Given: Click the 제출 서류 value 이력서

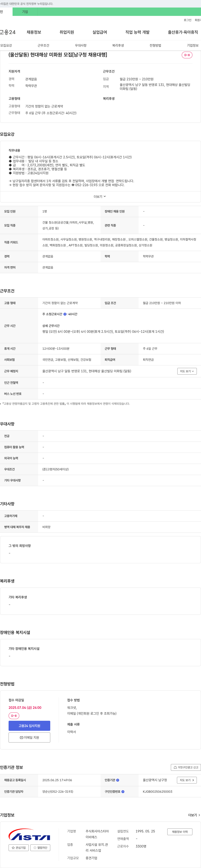Looking at the screenshot, I should pyautogui.click(x=71, y=732).
